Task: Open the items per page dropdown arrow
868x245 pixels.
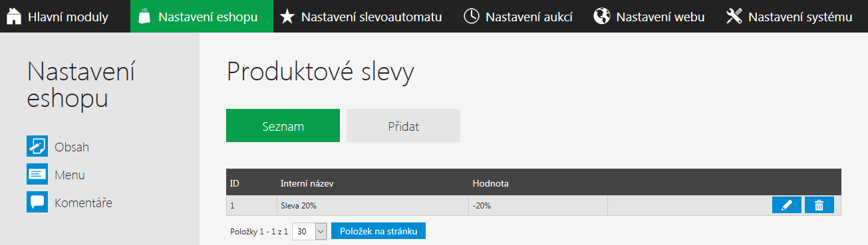Action: (321, 231)
